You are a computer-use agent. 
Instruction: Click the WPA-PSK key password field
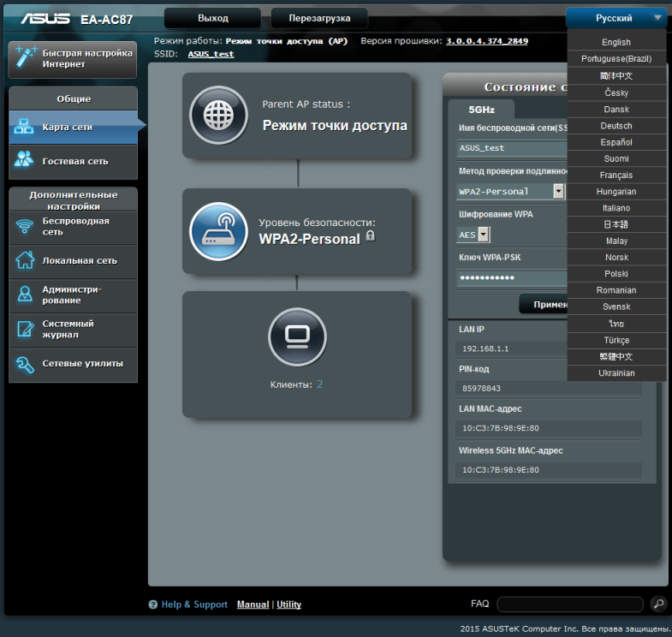[512, 277]
